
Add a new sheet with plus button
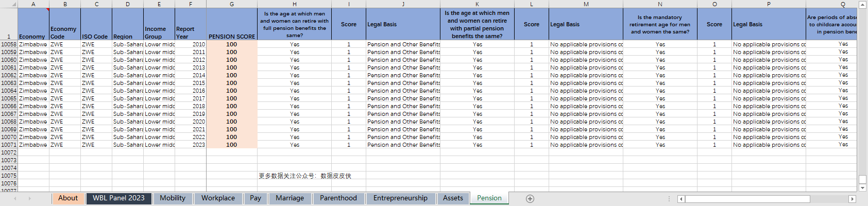pyautogui.click(x=530, y=199)
